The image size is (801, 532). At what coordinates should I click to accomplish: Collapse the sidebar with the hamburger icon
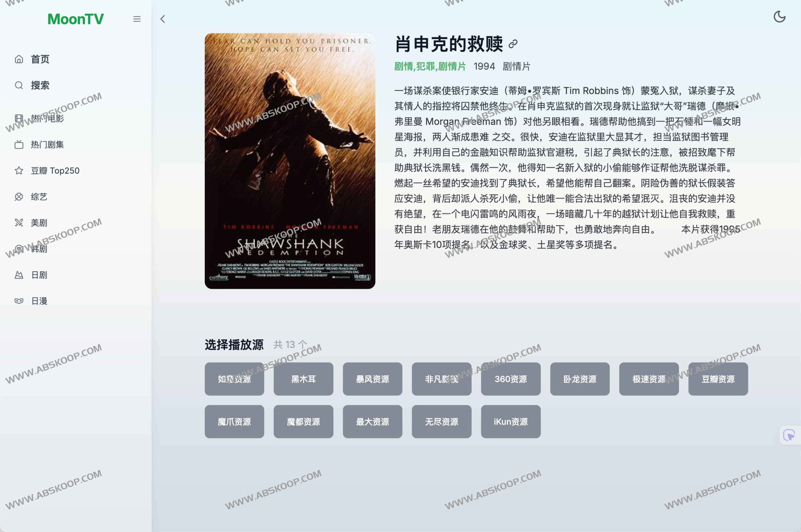pyautogui.click(x=137, y=19)
